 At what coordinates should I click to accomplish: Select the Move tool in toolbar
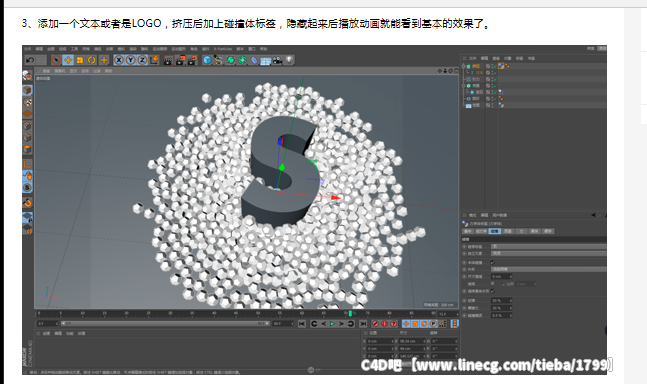(x=68, y=60)
